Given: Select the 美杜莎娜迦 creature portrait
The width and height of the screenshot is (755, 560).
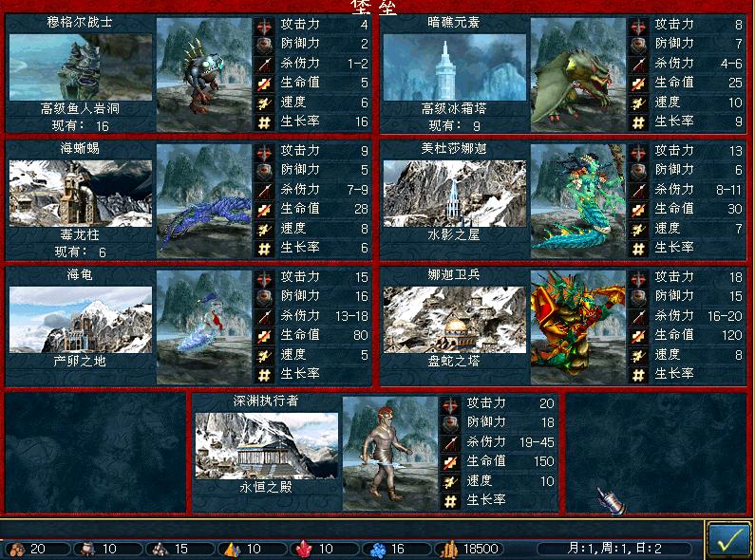Looking at the screenshot, I should click(x=578, y=201).
